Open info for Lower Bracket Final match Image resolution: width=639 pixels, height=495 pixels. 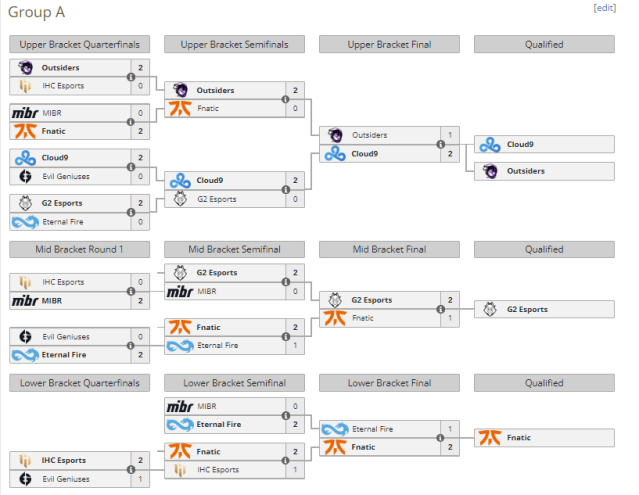[441, 438]
